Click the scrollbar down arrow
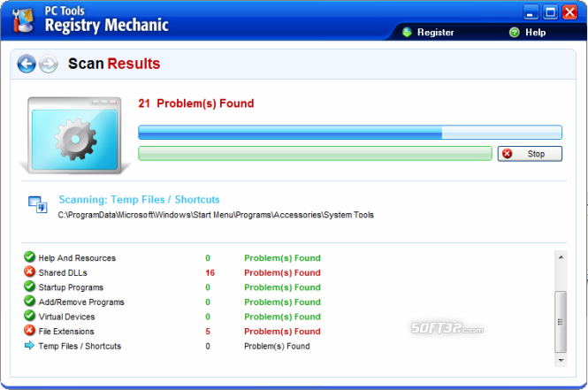 pos(561,360)
